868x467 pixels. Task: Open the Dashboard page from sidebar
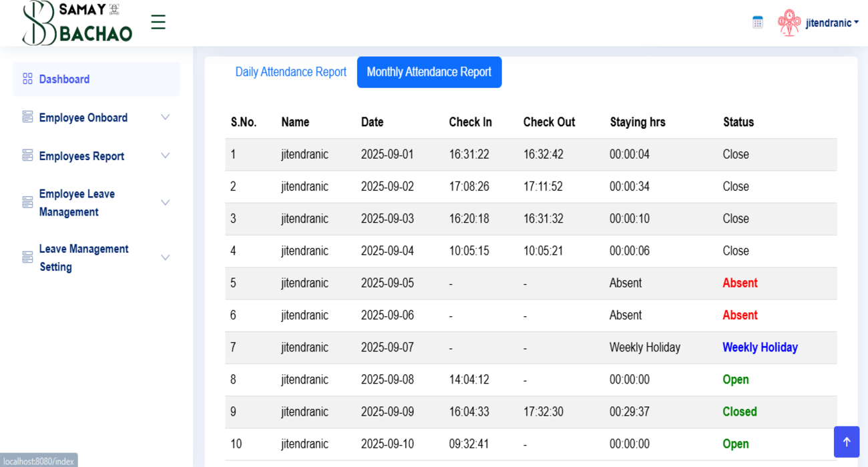[64, 78]
